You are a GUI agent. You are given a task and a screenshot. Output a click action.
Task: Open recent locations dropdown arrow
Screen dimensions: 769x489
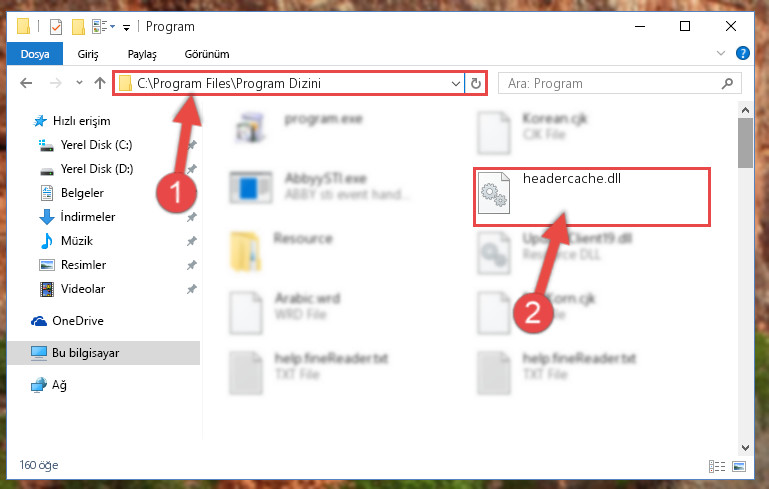tap(79, 83)
